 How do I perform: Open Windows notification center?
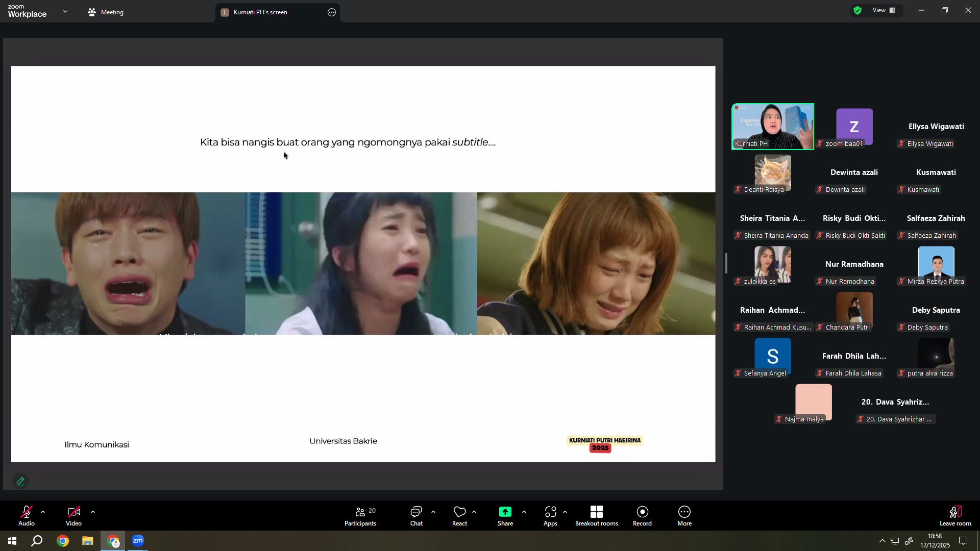point(963,541)
